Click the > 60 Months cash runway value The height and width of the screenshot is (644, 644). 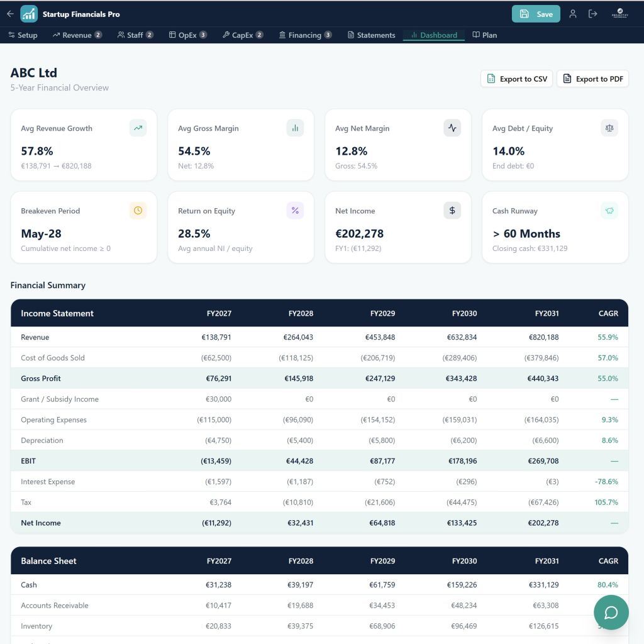(x=526, y=234)
